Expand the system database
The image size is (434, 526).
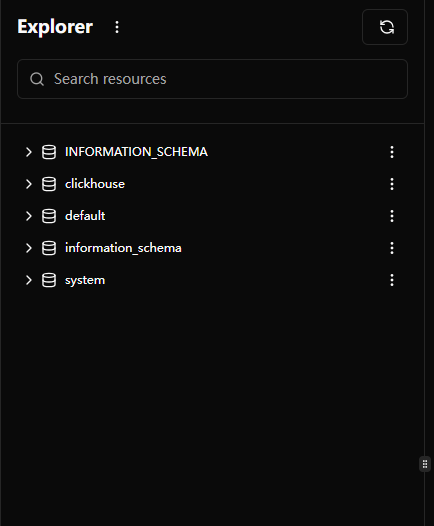coord(29,280)
